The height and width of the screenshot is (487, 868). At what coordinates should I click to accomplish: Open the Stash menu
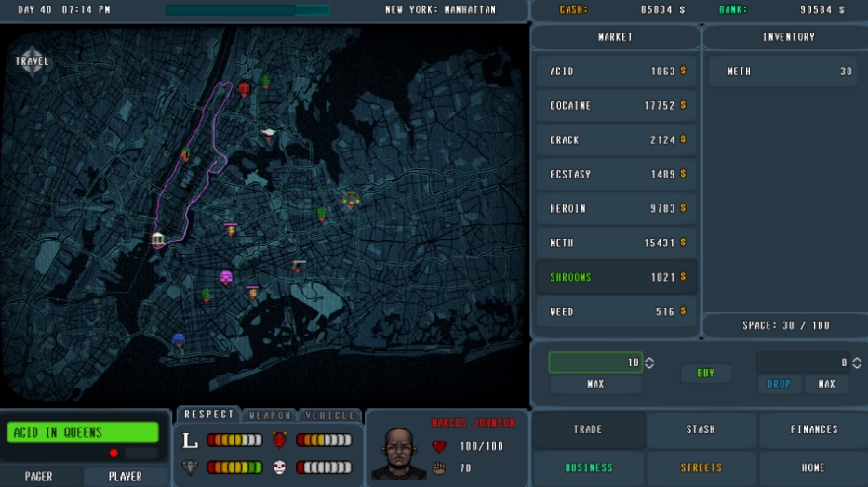tap(701, 429)
